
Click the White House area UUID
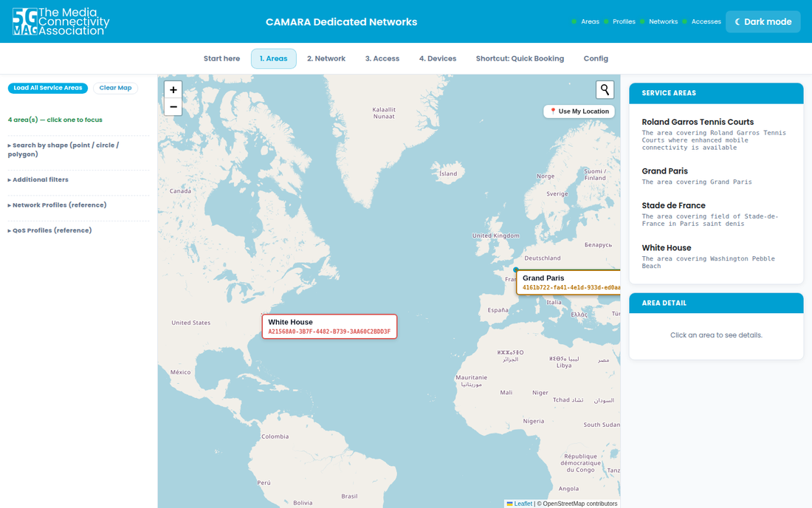329,332
